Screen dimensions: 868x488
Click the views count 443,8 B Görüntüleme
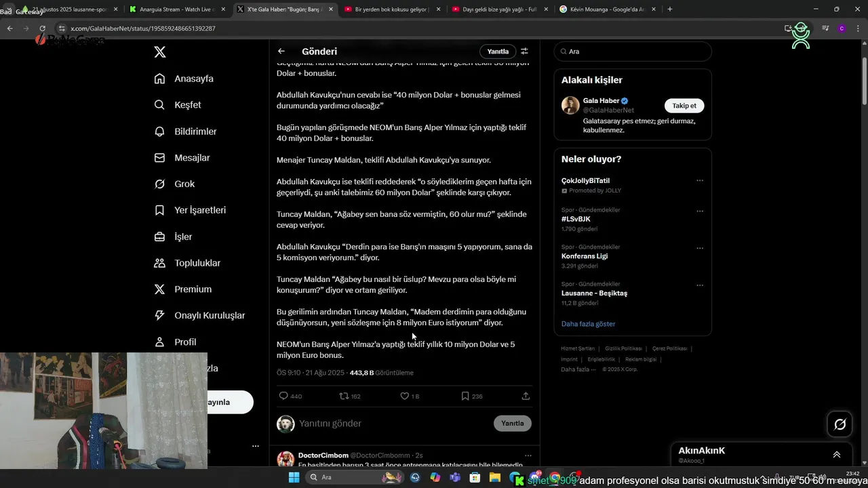click(382, 373)
